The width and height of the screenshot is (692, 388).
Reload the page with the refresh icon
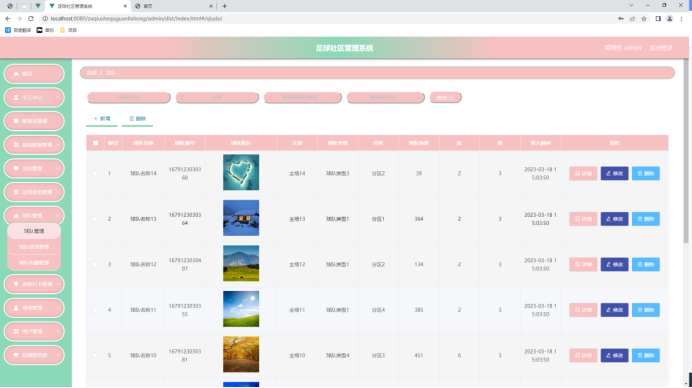[31, 19]
